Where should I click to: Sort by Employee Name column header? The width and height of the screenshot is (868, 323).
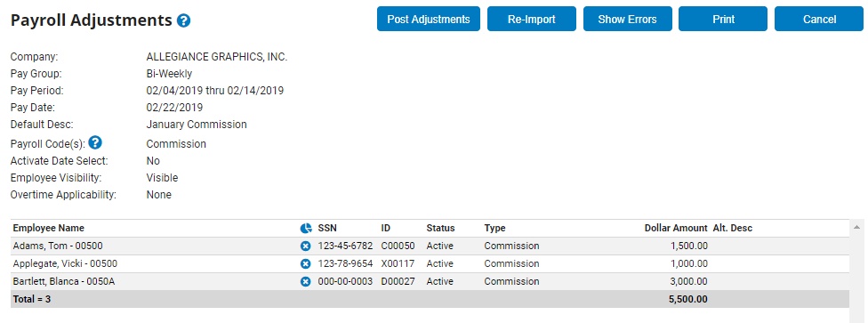coord(49,229)
